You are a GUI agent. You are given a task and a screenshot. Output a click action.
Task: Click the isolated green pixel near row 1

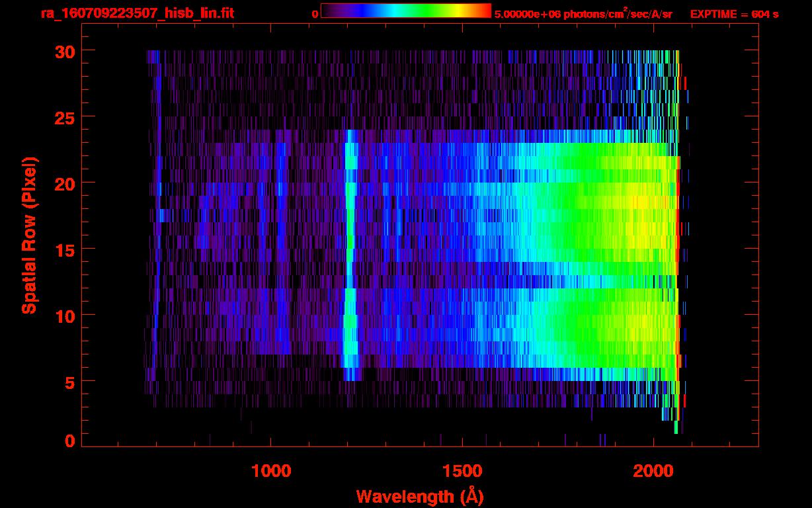click(x=676, y=427)
